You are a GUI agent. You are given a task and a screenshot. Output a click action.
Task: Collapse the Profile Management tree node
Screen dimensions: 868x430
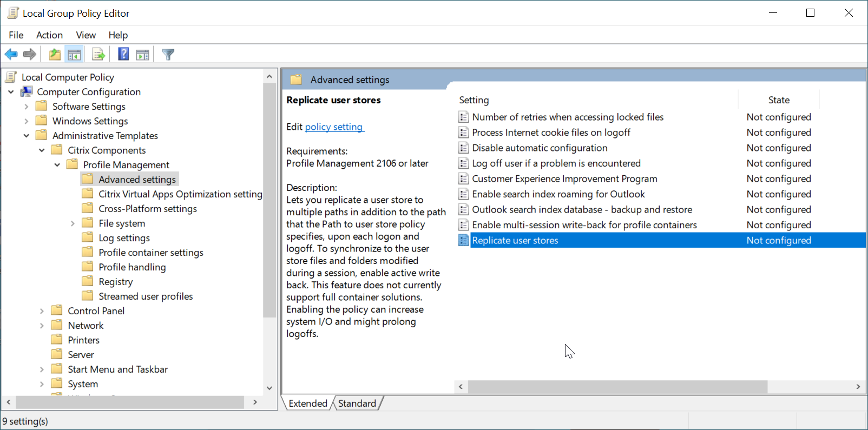pos(57,165)
